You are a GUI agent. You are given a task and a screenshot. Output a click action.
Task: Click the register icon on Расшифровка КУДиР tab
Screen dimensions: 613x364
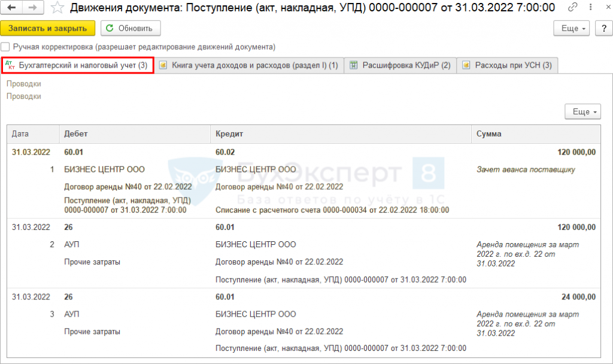tap(353, 65)
